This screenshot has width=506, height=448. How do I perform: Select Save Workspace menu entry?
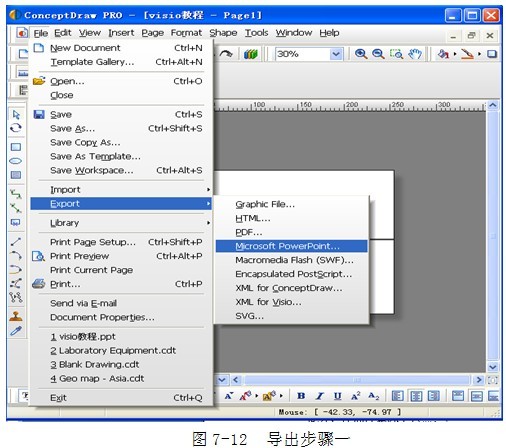[x=122, y=170]
